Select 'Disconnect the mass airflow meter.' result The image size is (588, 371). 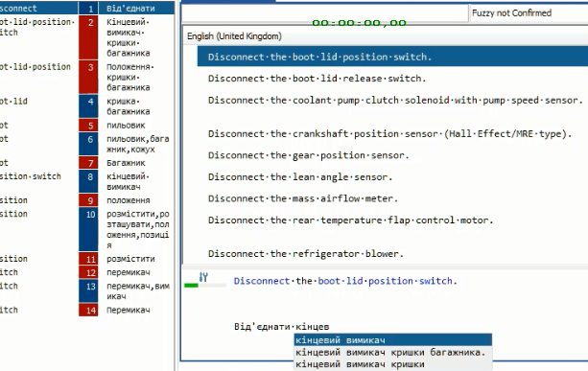303,198
